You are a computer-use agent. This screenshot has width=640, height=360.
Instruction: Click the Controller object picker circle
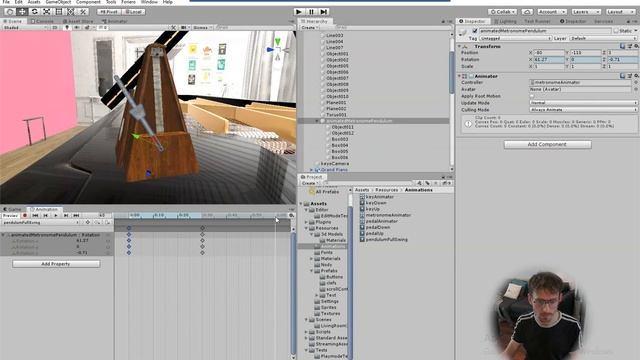click(x=636, y=82)
